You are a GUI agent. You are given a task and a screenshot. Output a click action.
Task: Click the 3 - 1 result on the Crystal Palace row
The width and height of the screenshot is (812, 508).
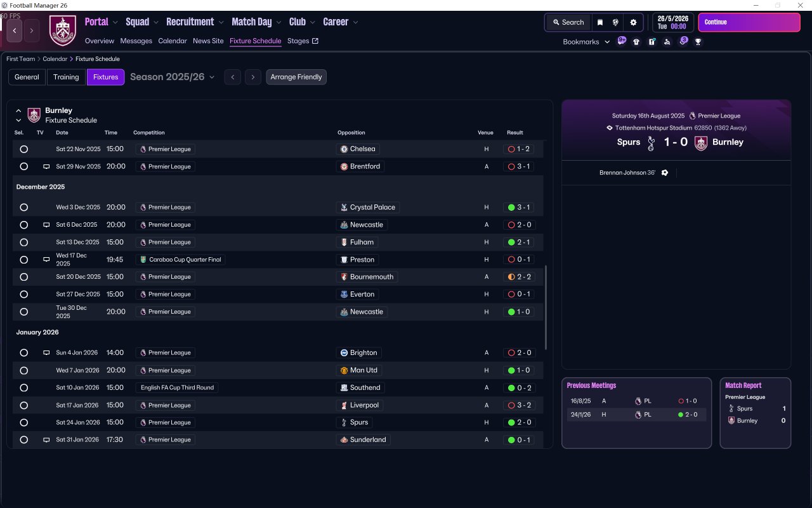[519, 208]
